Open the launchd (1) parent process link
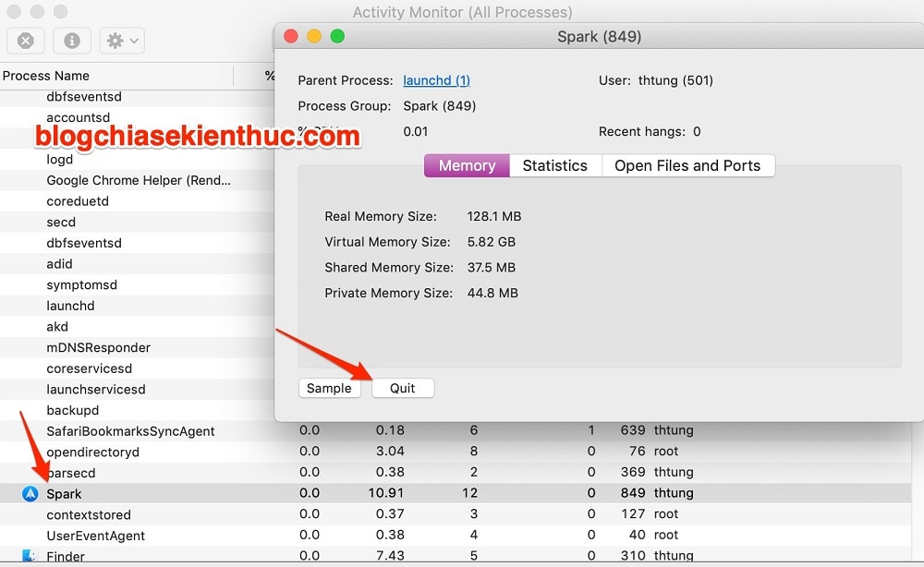 pos(437,80)
